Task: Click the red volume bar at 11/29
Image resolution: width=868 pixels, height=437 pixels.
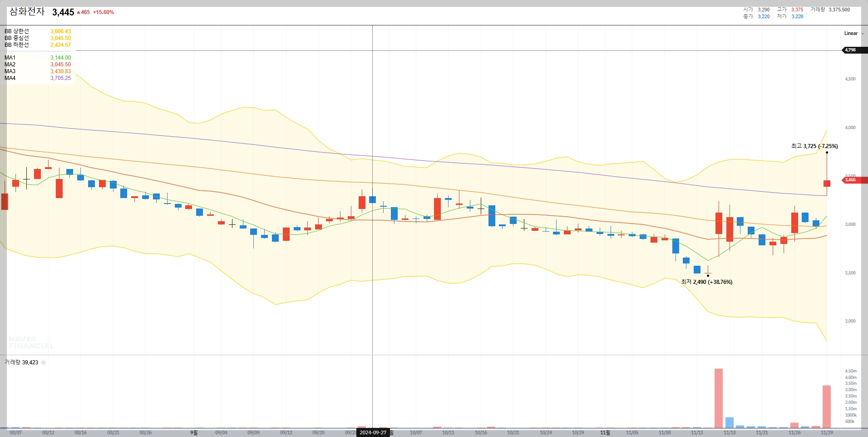Action: pos(827,407)
